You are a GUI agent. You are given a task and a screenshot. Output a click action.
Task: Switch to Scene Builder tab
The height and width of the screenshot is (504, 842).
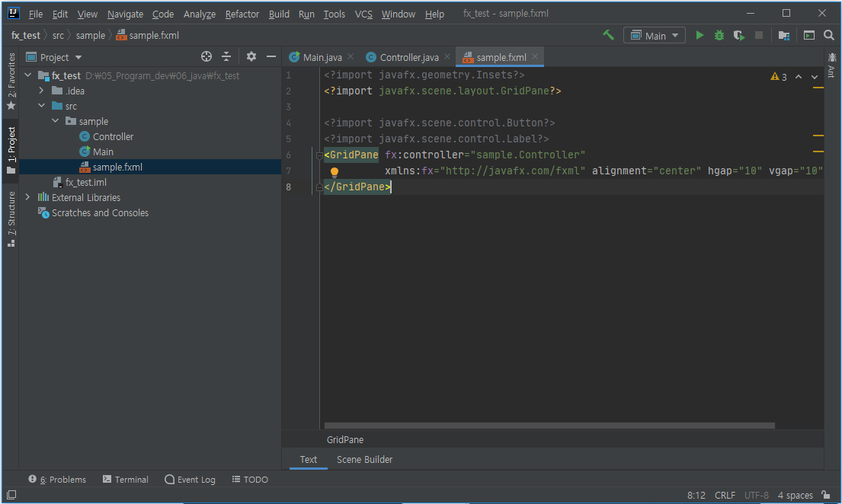tap(365, 459)
